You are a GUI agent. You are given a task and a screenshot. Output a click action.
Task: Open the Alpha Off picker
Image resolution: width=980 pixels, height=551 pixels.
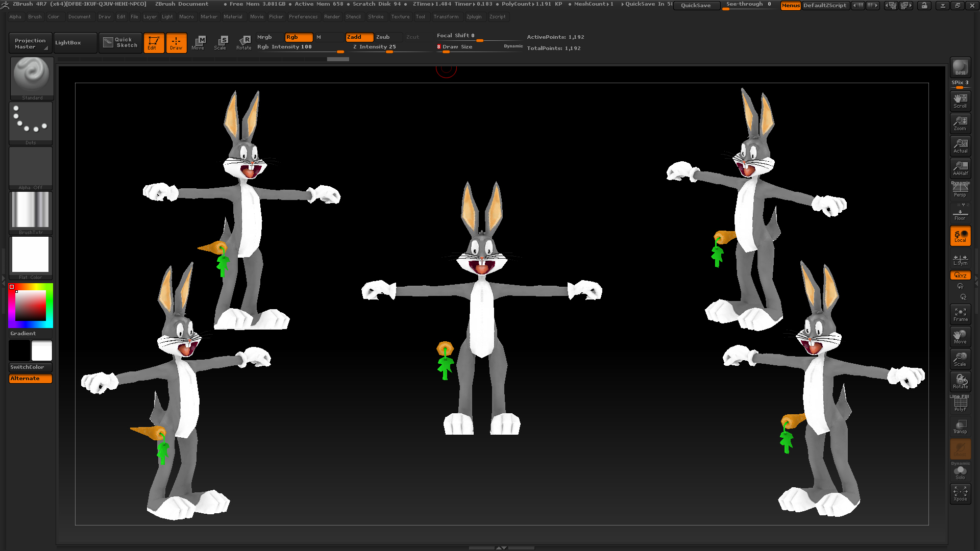click(31, 168)
